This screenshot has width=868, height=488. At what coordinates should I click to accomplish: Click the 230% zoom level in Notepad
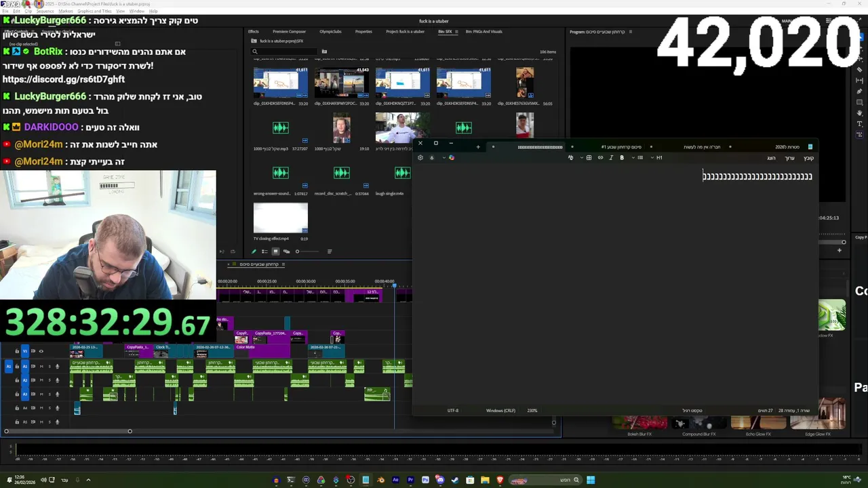point(532,410)
